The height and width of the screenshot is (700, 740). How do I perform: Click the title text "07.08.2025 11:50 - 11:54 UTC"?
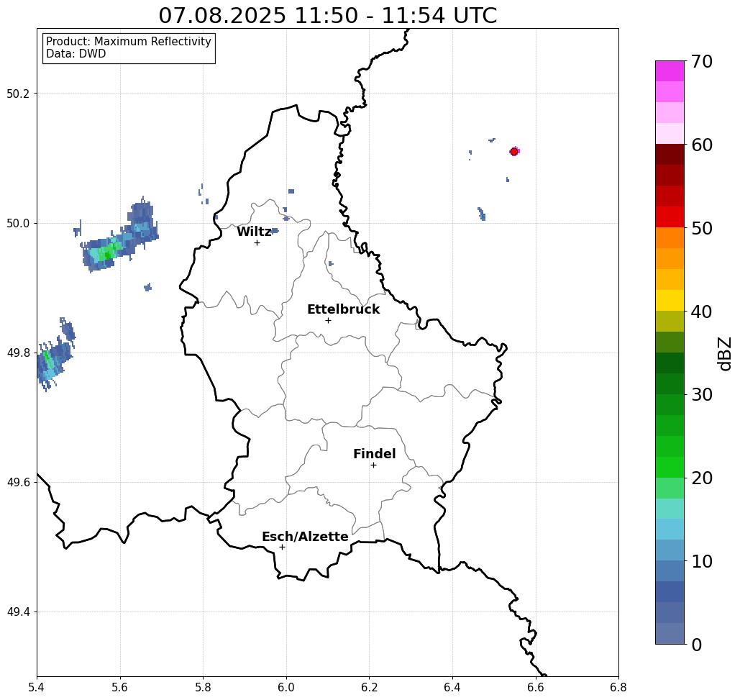327,15
